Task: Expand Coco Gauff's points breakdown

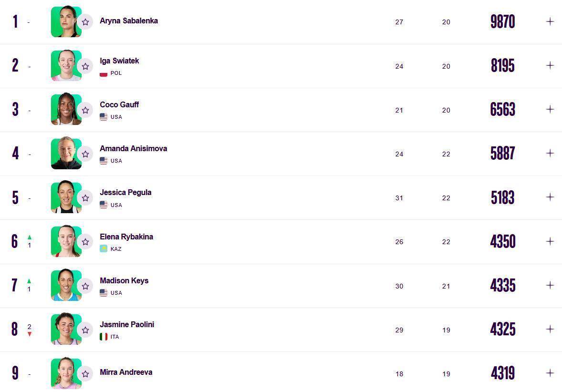Action: [550, 109]
